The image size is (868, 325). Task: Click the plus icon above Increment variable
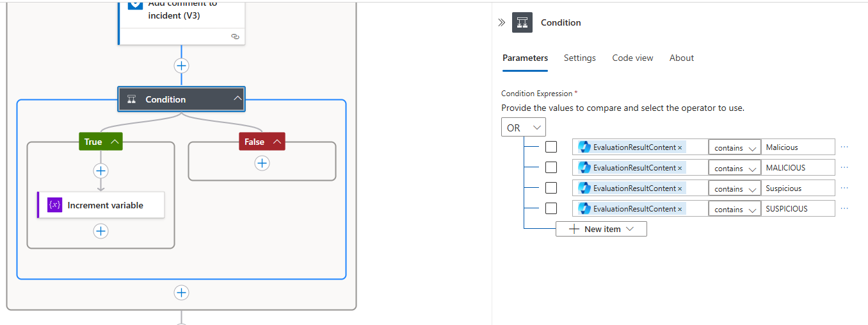[x=100, y=171]
